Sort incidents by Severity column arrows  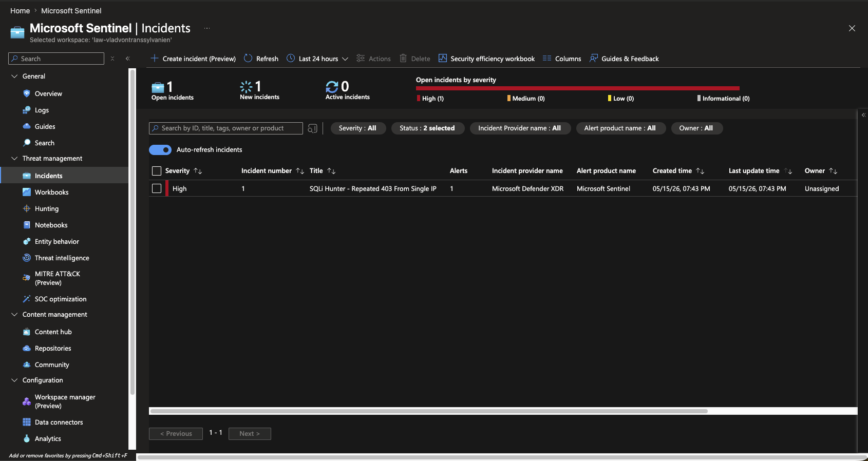[198, 171]
